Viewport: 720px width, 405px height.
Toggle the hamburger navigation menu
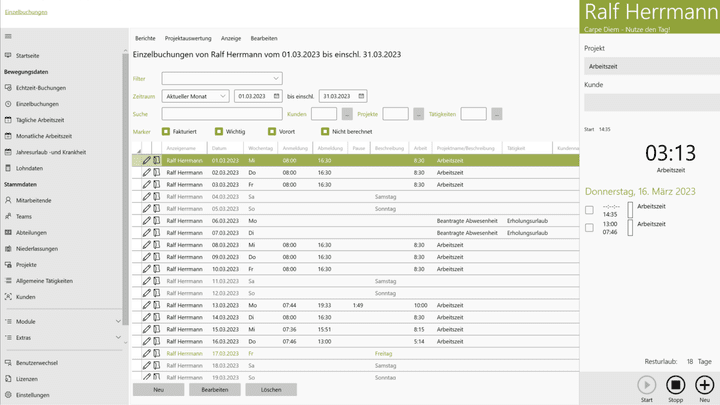click(8, 36)
